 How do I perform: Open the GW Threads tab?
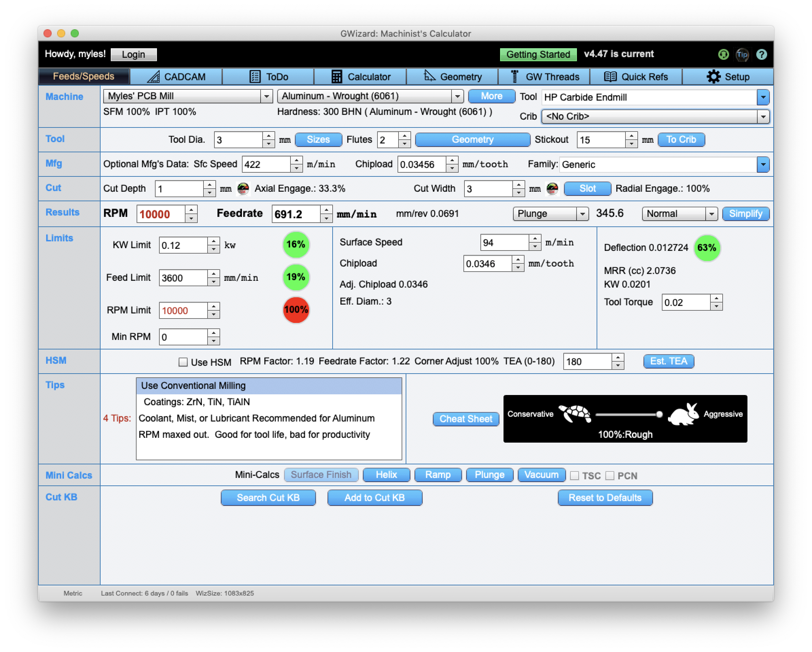[x=544, y=76]
